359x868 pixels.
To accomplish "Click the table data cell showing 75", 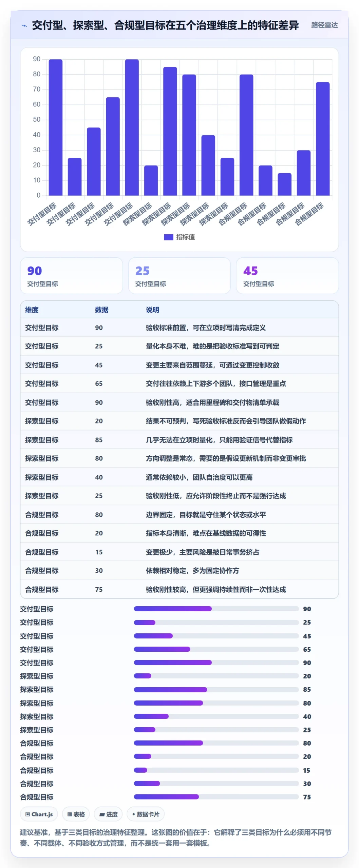I will click(99, 589).
